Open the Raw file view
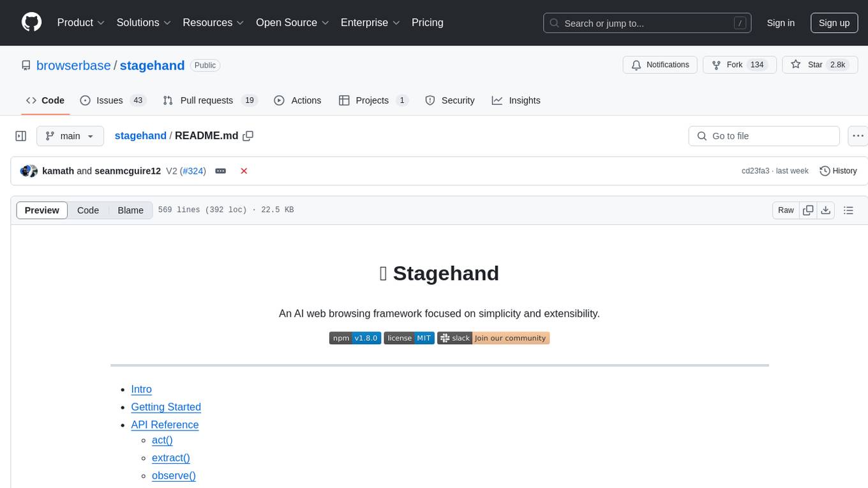 click(786, 210)
